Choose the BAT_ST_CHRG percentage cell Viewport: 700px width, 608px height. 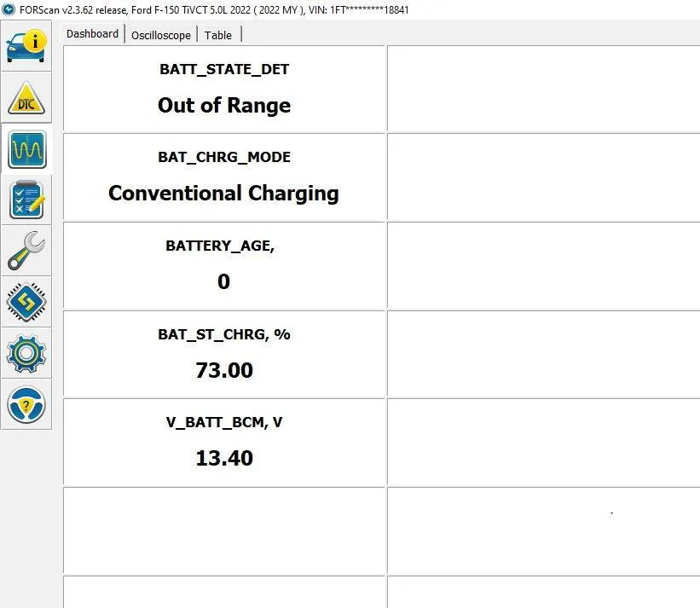224,354
